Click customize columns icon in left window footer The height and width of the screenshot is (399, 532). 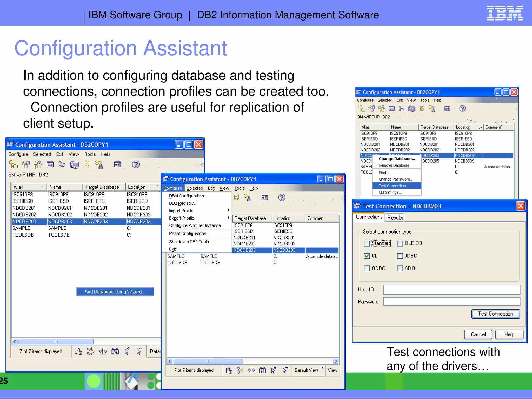103,351
